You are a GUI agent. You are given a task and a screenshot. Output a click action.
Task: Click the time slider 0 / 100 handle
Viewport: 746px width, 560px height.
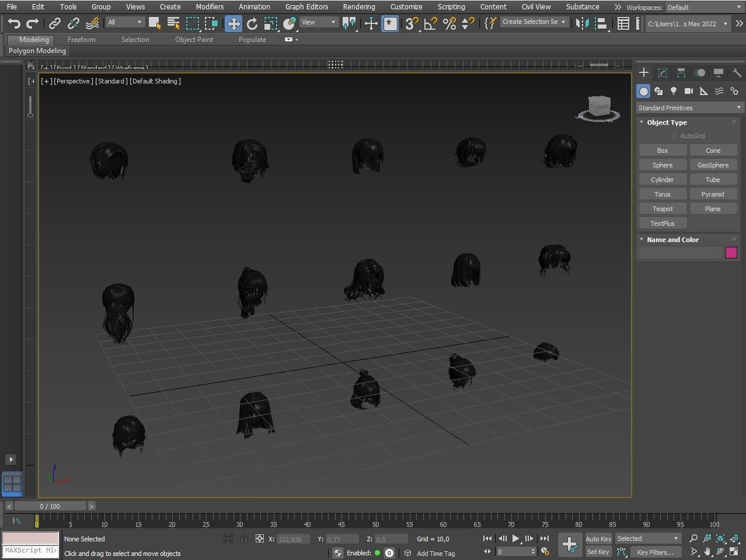(x=50, y=506)
